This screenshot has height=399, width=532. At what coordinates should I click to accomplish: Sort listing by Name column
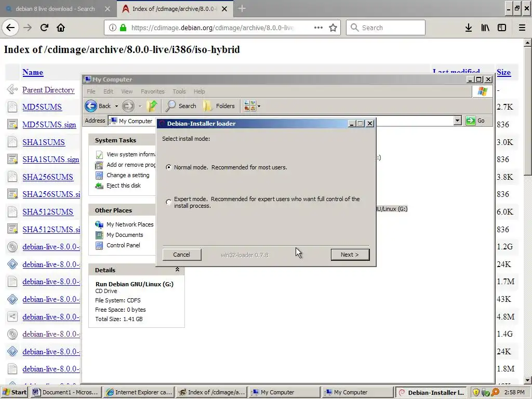coord(33,72)
